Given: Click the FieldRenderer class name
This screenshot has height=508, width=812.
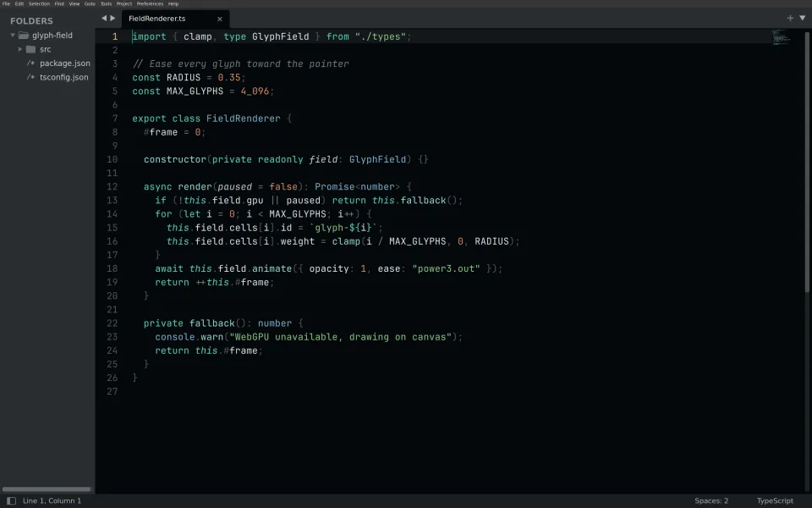Looking at the screenshot, I should pos(244,119).
